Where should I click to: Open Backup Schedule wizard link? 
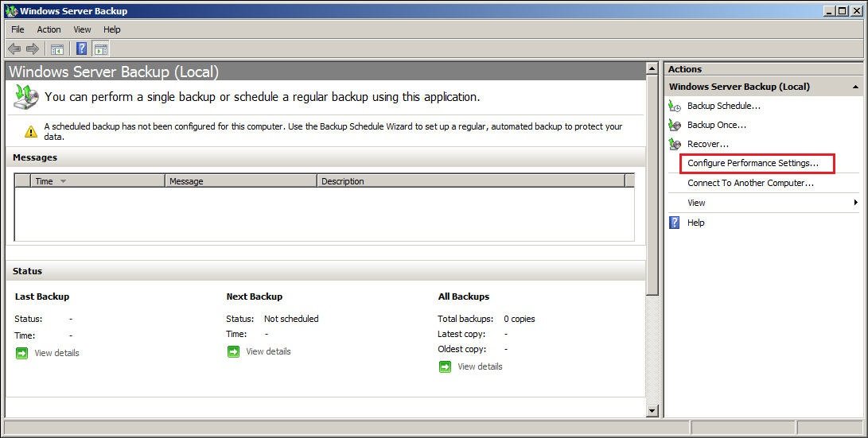point(723,106)
